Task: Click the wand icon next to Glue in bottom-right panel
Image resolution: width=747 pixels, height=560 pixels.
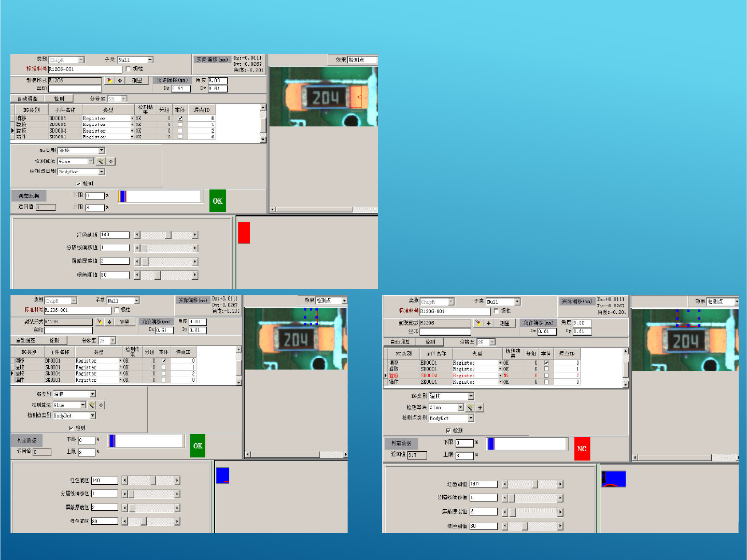Action: pyautogui.click(x=470, y=407)
